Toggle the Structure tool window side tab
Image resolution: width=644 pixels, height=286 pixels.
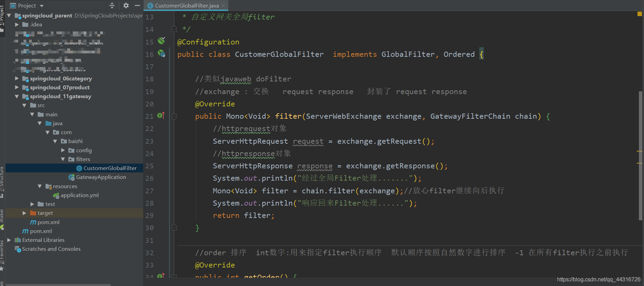coord(2,178)
